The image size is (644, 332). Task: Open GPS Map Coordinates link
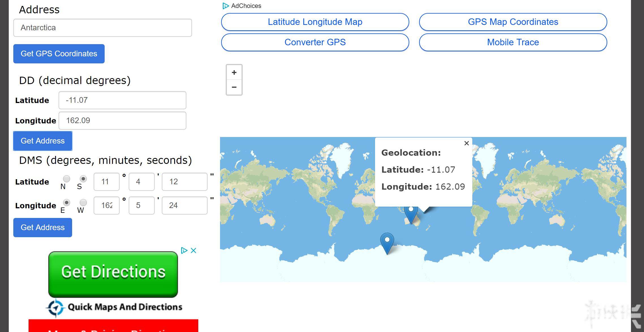point(513,22)
